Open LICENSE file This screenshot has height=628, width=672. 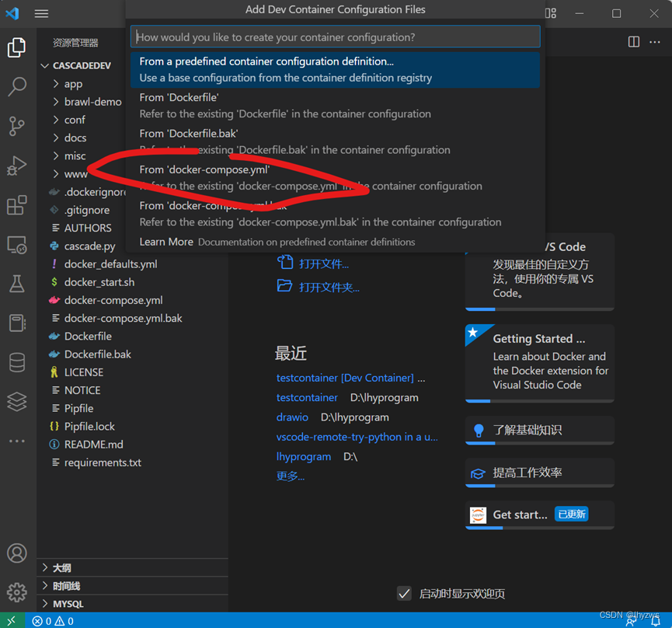pos(84,372)
